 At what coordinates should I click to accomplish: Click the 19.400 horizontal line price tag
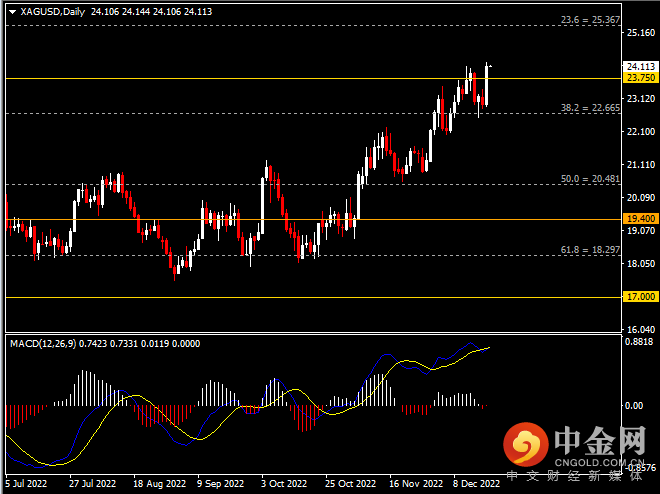coord(639,219)
